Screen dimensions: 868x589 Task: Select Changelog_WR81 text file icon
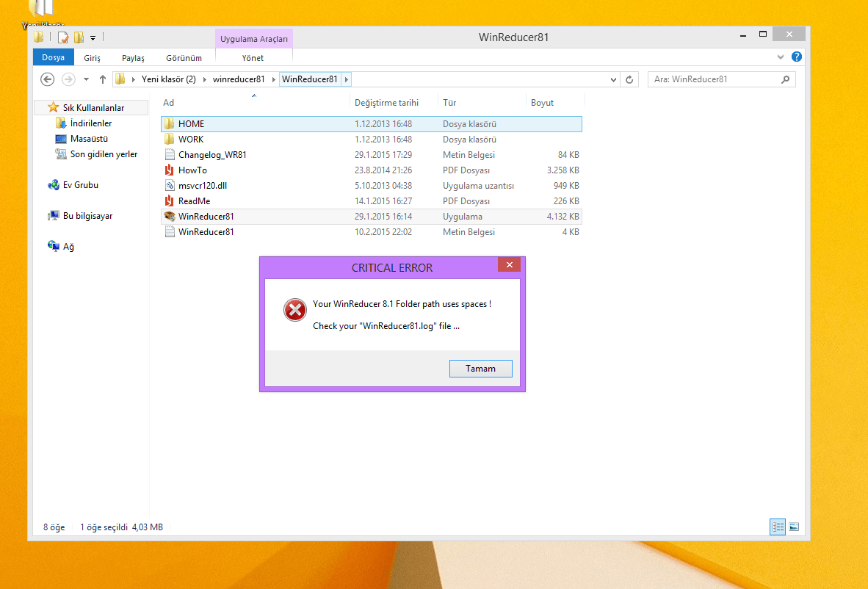click(170, 154)
